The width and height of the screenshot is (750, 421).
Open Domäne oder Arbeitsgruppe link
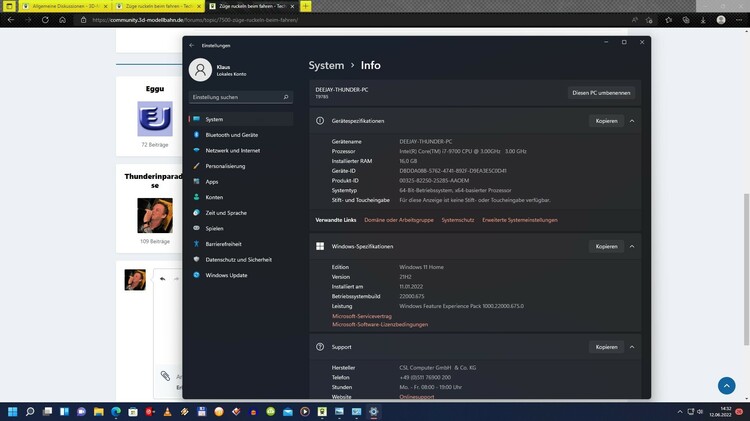tap(399, 220)
